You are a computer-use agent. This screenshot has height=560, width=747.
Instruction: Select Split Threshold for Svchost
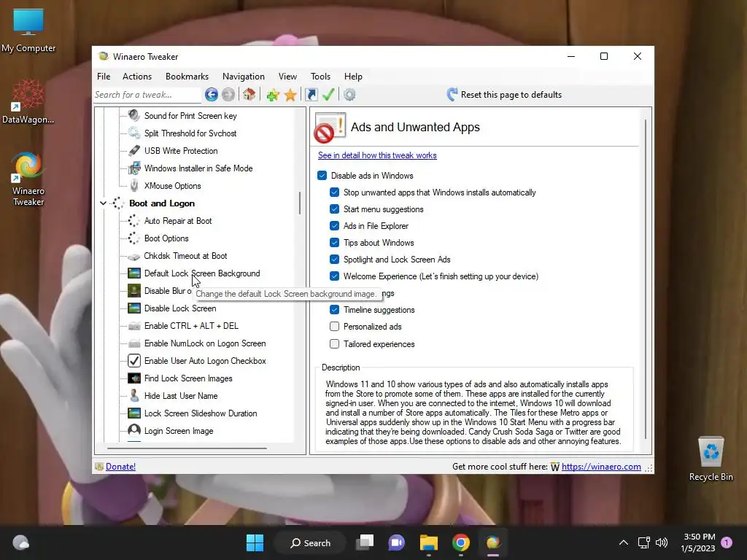(190, 133)
